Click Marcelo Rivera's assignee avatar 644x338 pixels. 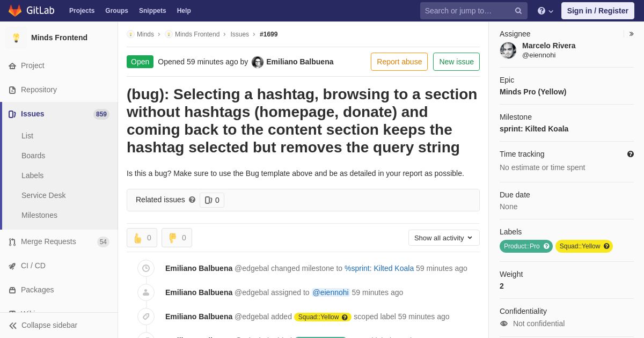[x=508, y=50]
